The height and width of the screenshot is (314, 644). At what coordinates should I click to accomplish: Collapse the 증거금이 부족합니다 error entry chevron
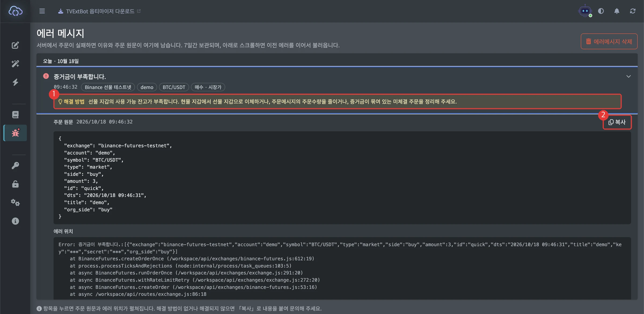628,76
